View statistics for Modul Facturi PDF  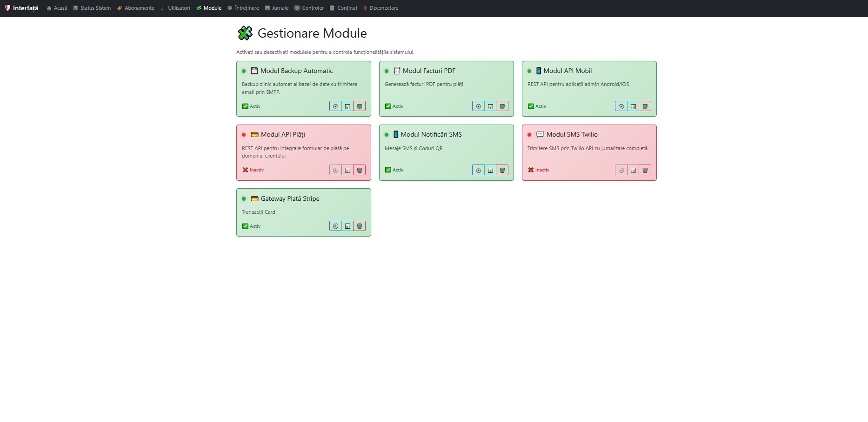490,106
